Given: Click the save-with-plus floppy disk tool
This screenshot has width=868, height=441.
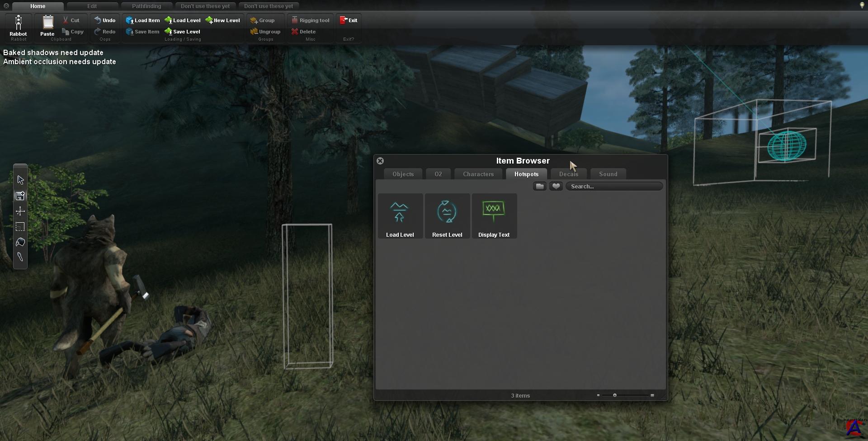Looking at the screenshot, I should tap(20, 196).
